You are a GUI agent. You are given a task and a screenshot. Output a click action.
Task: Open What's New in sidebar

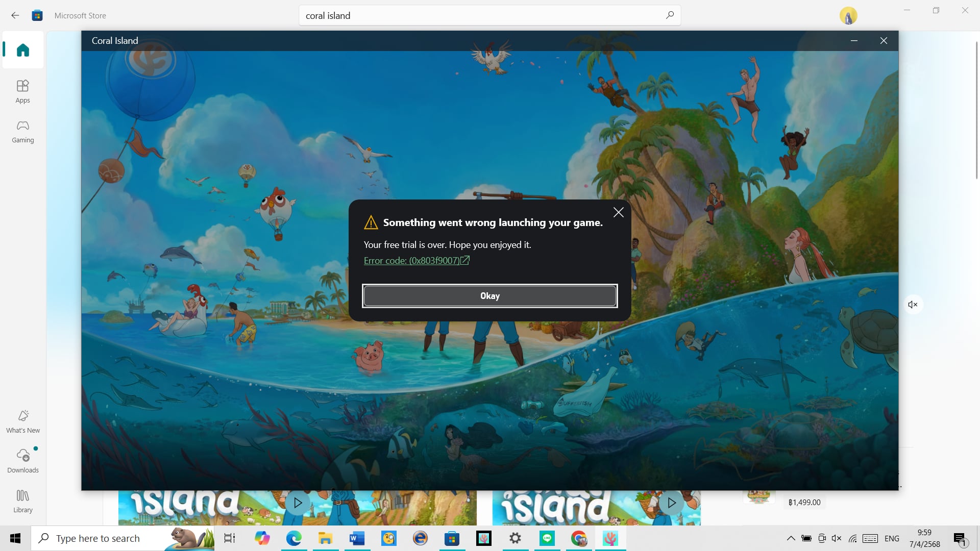(x=23, y=422)
